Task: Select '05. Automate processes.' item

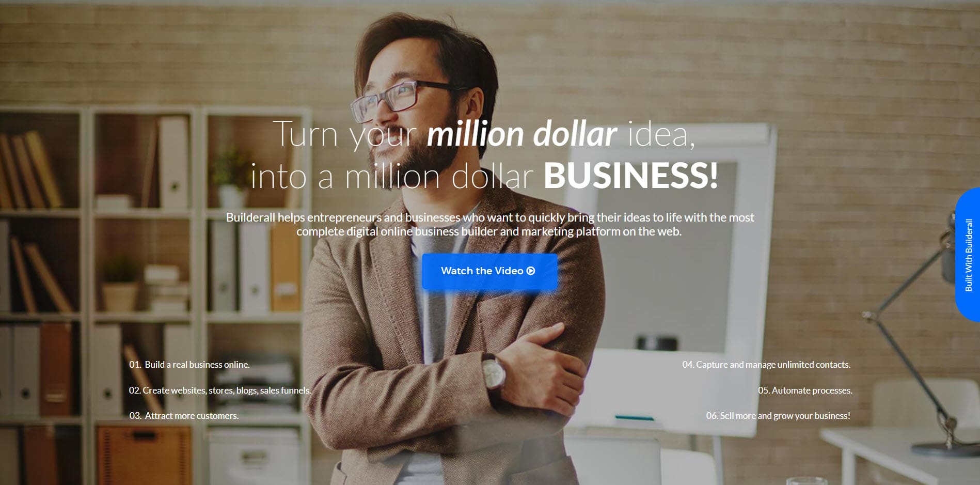Action: (805, 390)
